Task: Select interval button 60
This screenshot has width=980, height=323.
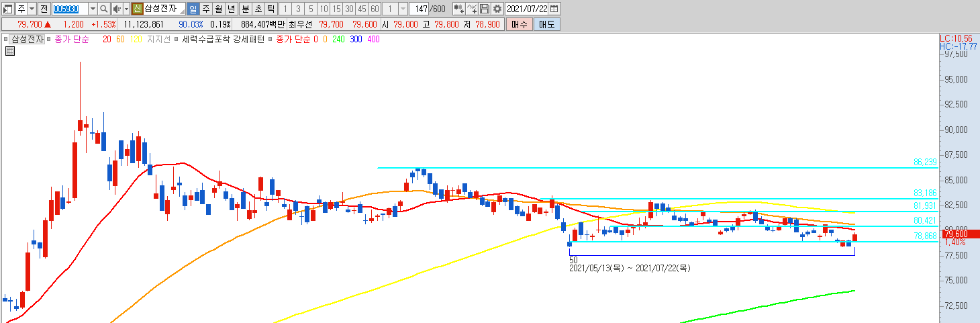Action: 375,9
